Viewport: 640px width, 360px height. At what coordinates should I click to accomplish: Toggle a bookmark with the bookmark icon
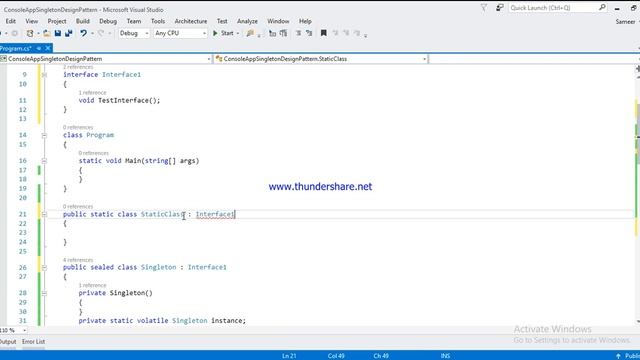[324, 33]
